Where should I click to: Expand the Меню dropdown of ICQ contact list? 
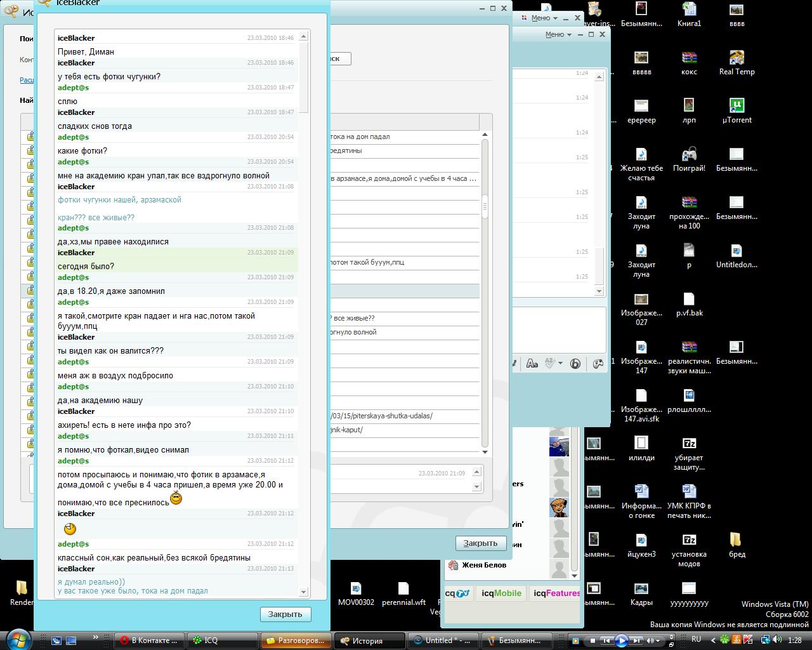pyautogui.click(x=544, y=18)
